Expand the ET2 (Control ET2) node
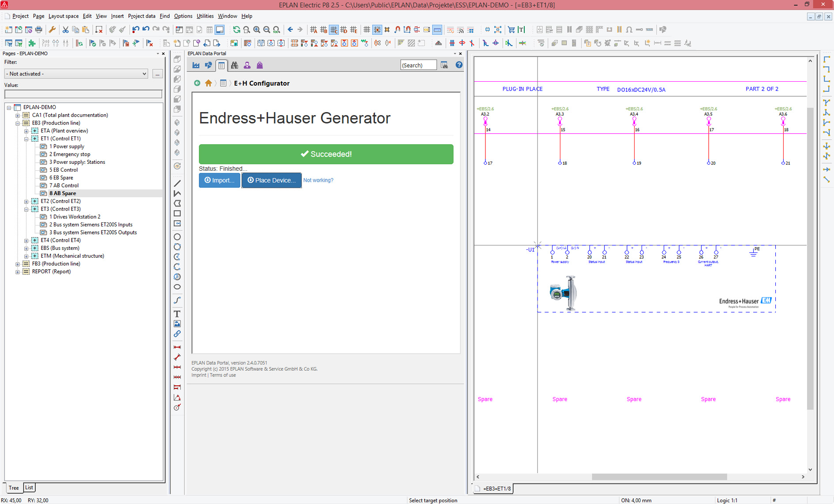The width and height of the screenshot is (834, 504). coord(26,201)
